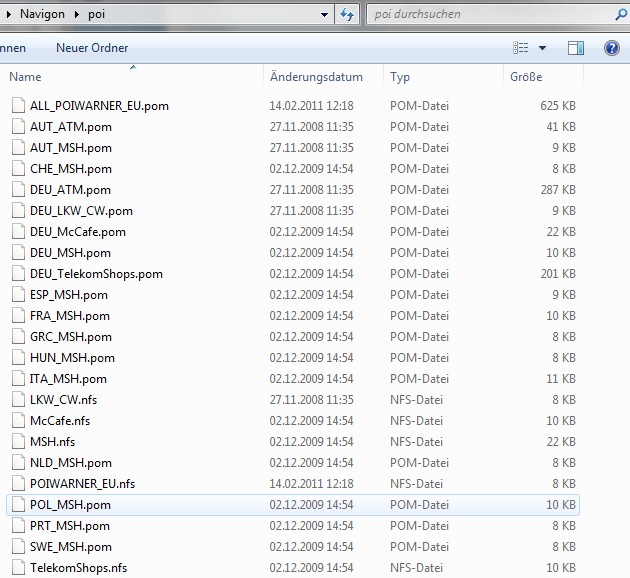Click the file icon of ALL_POIWARNER_EU.pom
This screenshot has height=578, width=630.
click(18, 105)
